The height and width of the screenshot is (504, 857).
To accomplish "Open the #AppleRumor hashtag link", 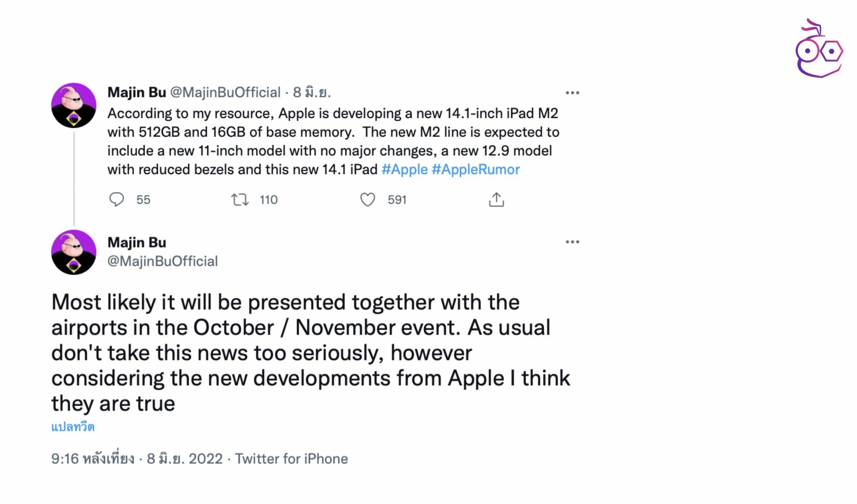I will (x=475, y=170).
